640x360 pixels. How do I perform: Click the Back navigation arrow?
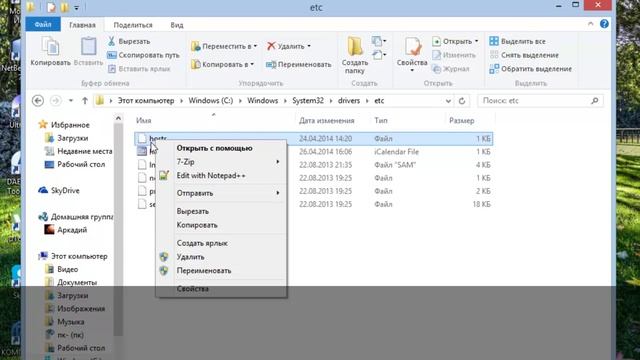click(38, 100)
